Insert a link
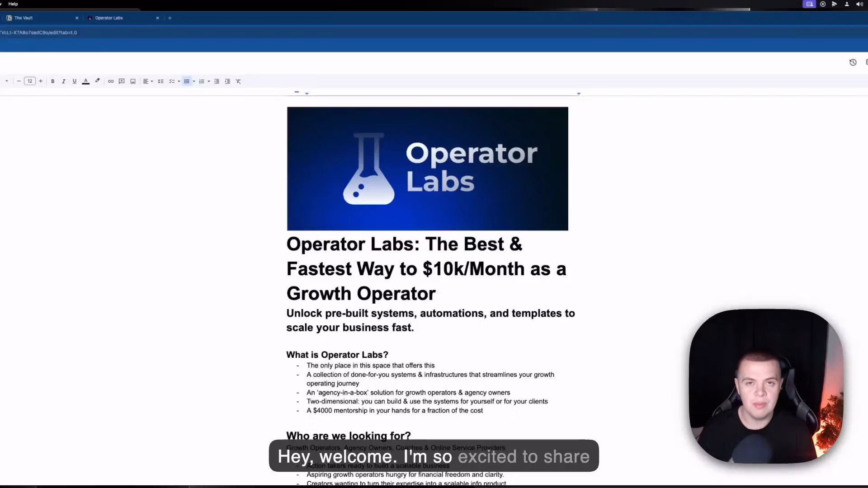Screen dimensions: 868x488 (x=111, y=81)
